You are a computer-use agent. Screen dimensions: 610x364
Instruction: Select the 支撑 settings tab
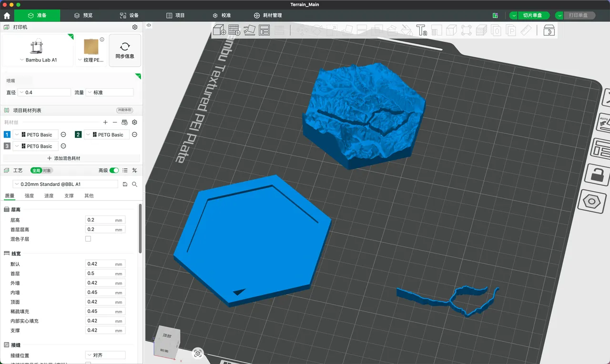[x=69, y=196]
